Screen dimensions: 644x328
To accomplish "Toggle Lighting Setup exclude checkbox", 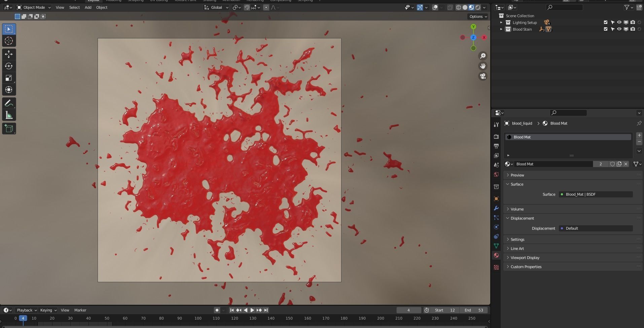I will (606, 23).
